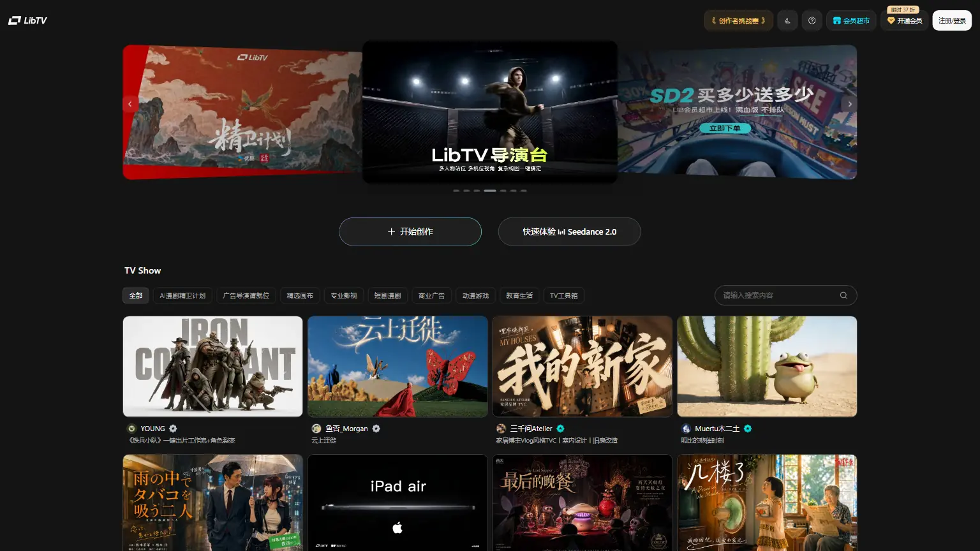Select the 精选画布 tab
The width and height of the screenshot is (980, 551).
pyautogui.click(x=300, y=295)
